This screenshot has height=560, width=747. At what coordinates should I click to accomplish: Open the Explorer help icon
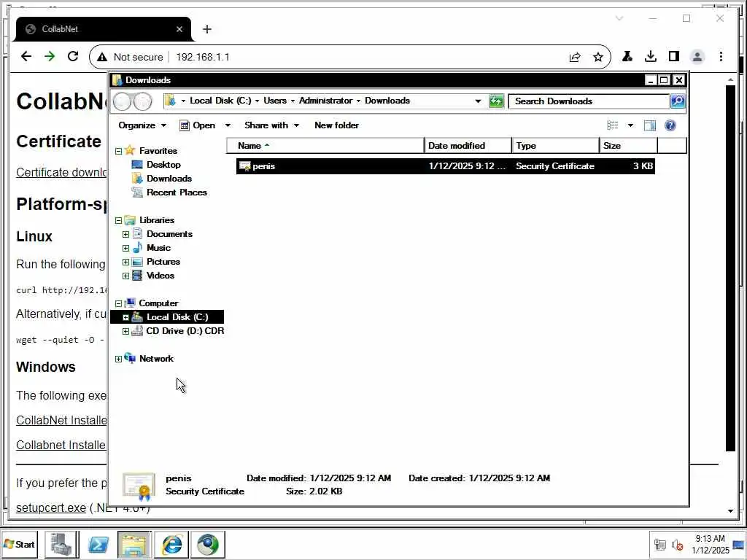[670, 125]
